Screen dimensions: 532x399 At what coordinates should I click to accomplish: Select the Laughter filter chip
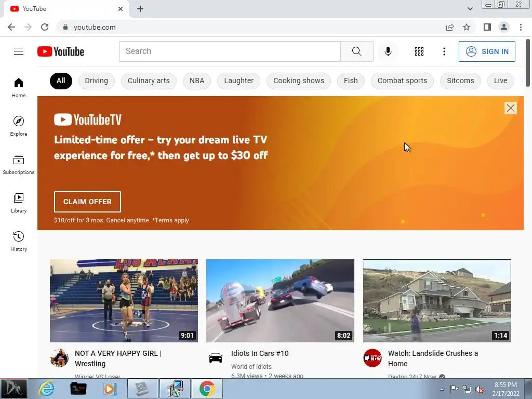tap(238, 81)
